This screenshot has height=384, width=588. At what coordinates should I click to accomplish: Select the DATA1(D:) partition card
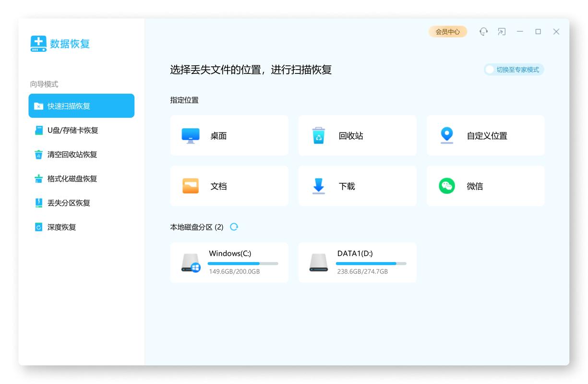click(x=357, y=262)
